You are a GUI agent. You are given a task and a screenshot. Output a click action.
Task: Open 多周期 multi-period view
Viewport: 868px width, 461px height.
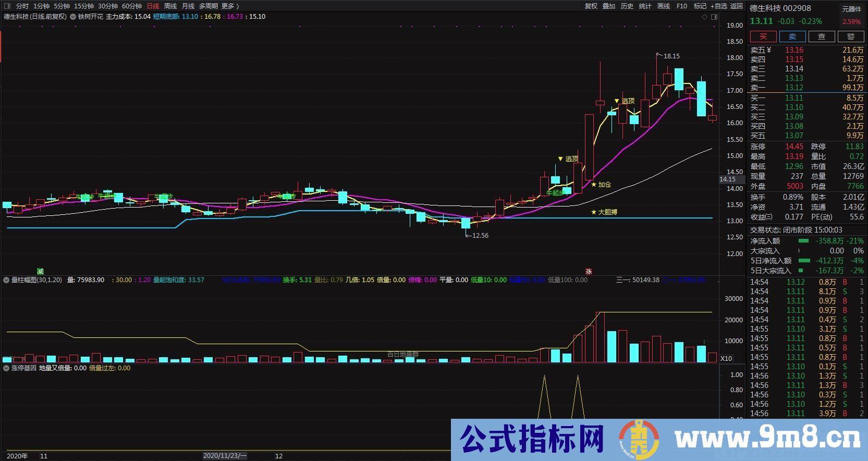point(209,6)
